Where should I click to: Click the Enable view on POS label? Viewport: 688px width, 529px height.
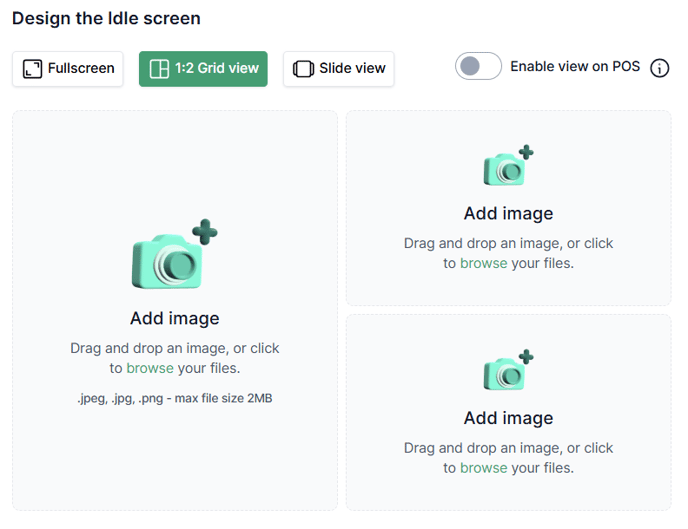click(575, 67)
